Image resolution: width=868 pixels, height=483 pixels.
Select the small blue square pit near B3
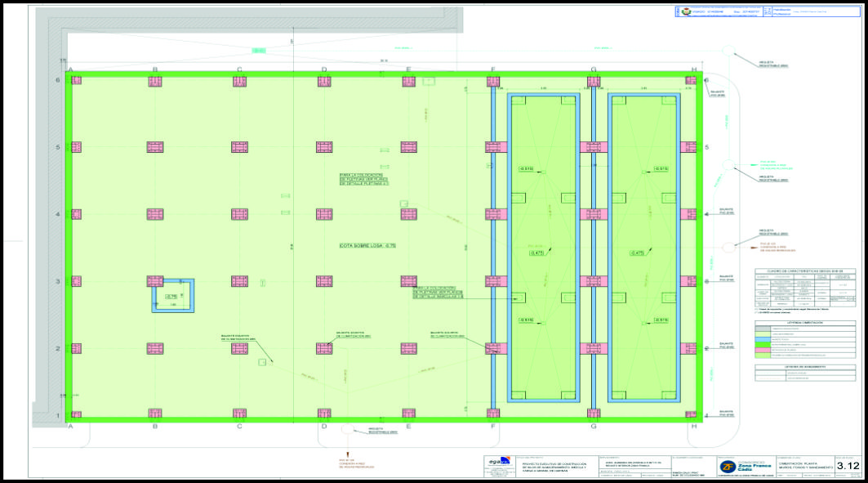pos(172,296)
